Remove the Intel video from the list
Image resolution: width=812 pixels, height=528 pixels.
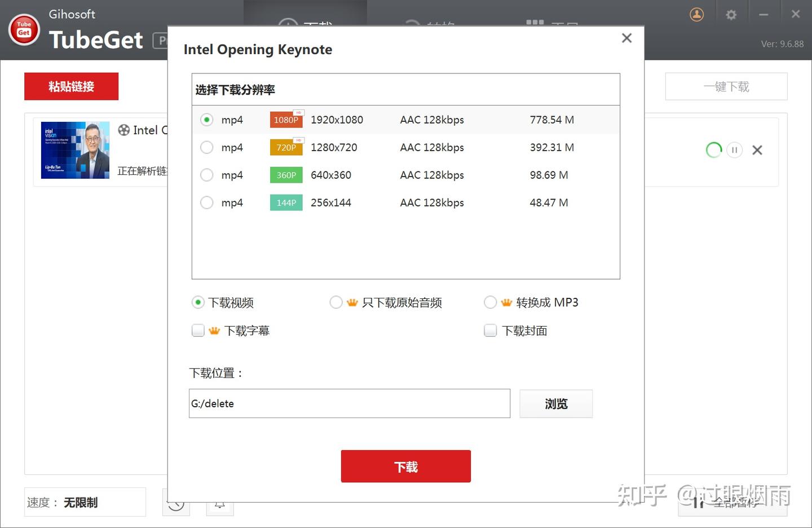[757, 150]
